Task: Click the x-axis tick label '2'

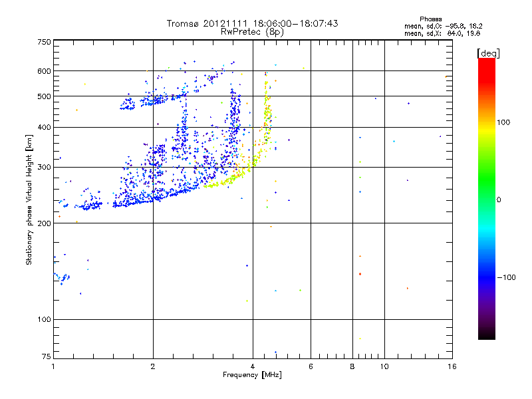Action: coord(153,366)
